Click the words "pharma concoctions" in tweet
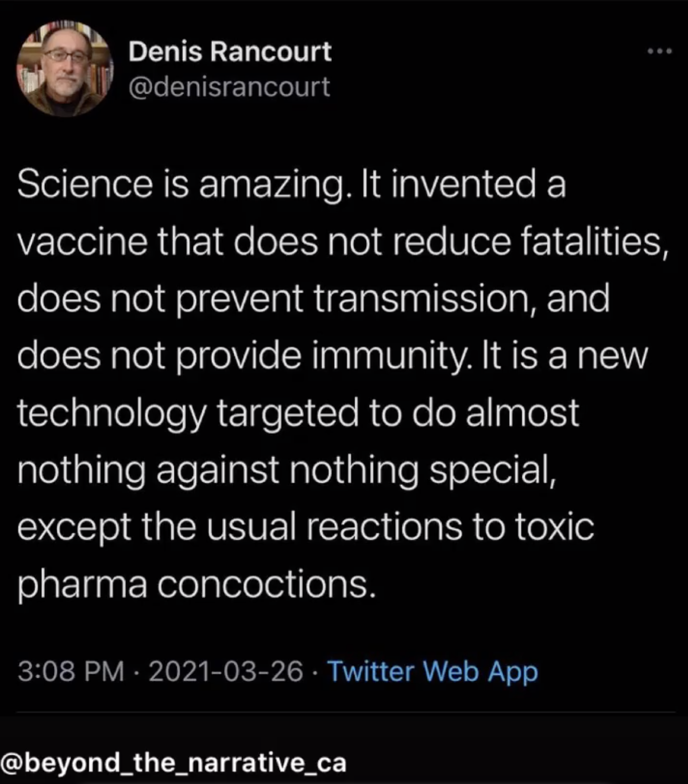This screenshot has height=784, width=688. tap(197, 584)
